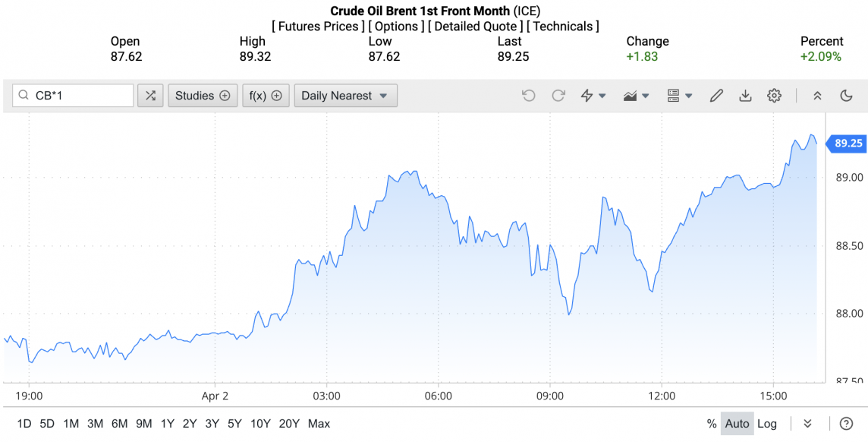Screen dimensions: 868x442
Task: Click the compare symbols shuffle icon
Action: pyautogui.click(x=150, y=96)
